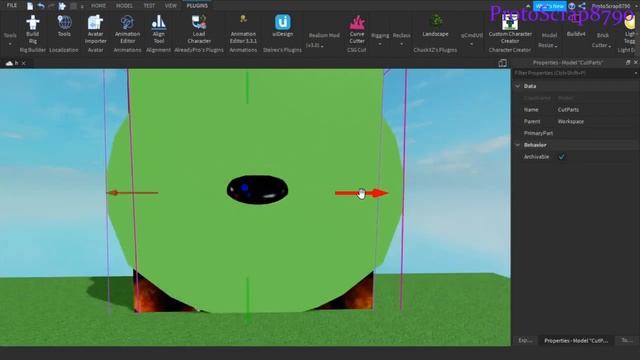
Task: Switch to the VIEW ribbon tab
Action: click(171, 6)
